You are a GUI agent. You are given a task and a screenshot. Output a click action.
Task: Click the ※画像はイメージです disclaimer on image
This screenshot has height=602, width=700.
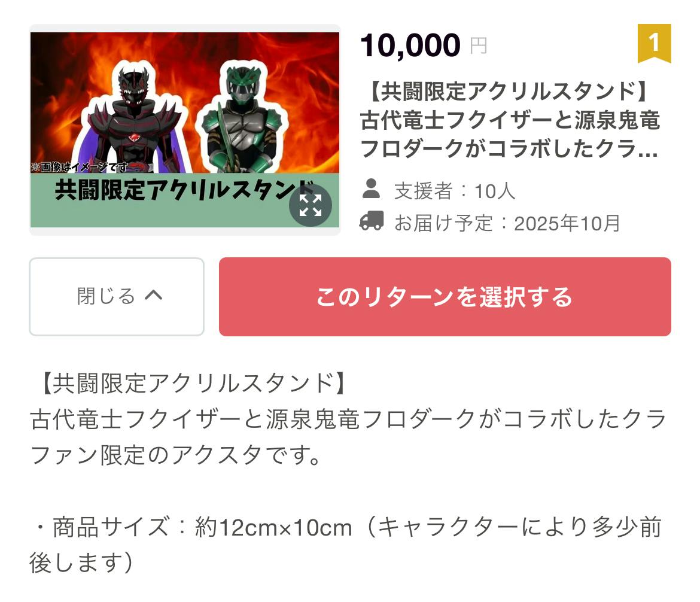(x=80, y=167)
